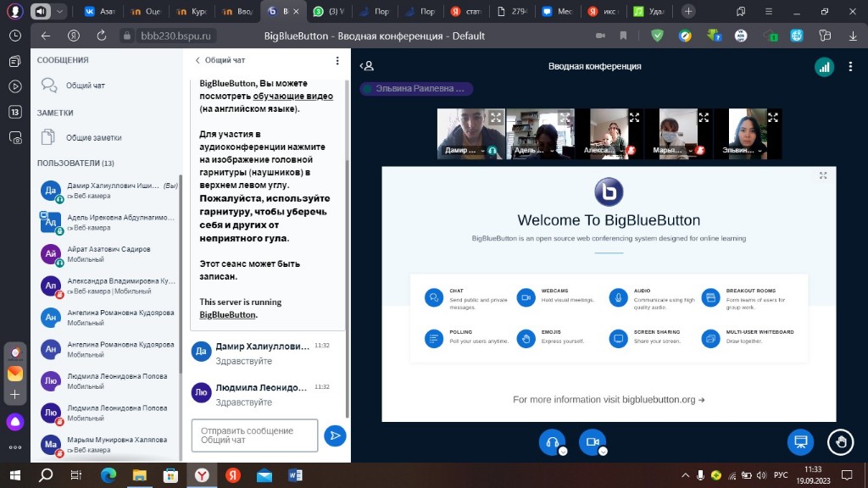Open Общие заметки shared notes

point(93,137)
